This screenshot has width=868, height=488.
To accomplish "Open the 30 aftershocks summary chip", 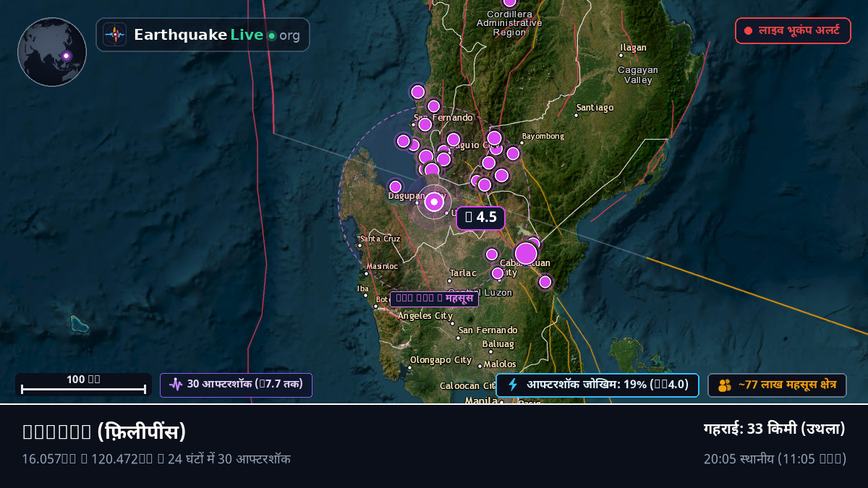I will coord(236,385).
